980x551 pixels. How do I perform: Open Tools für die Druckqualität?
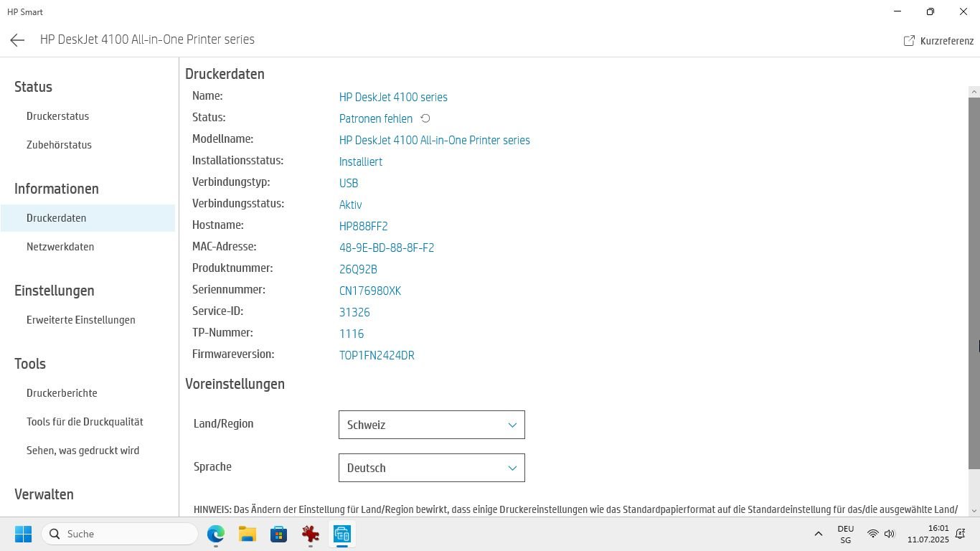85,422
